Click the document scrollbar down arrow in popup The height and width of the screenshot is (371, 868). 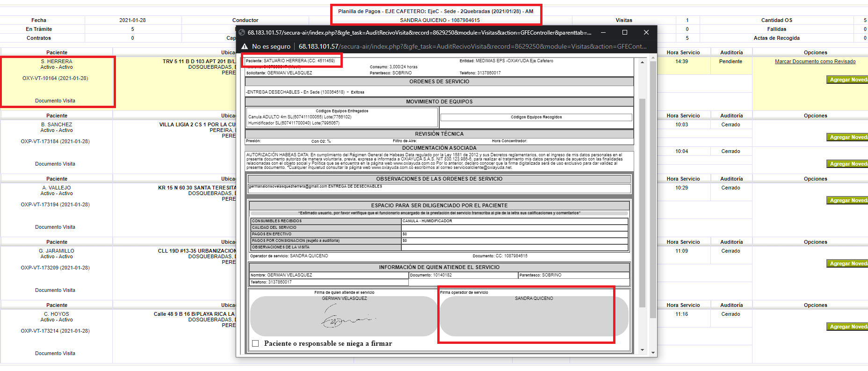tap(642, 350)
